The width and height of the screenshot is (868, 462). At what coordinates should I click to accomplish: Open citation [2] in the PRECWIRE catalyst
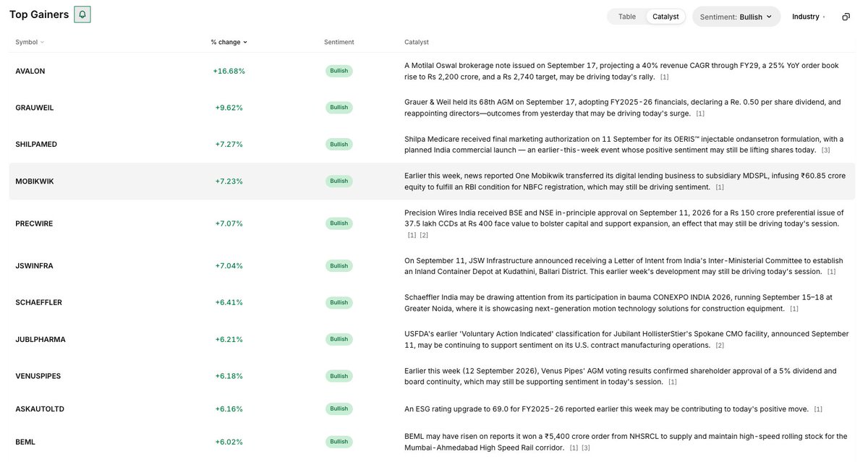[424, 236]
